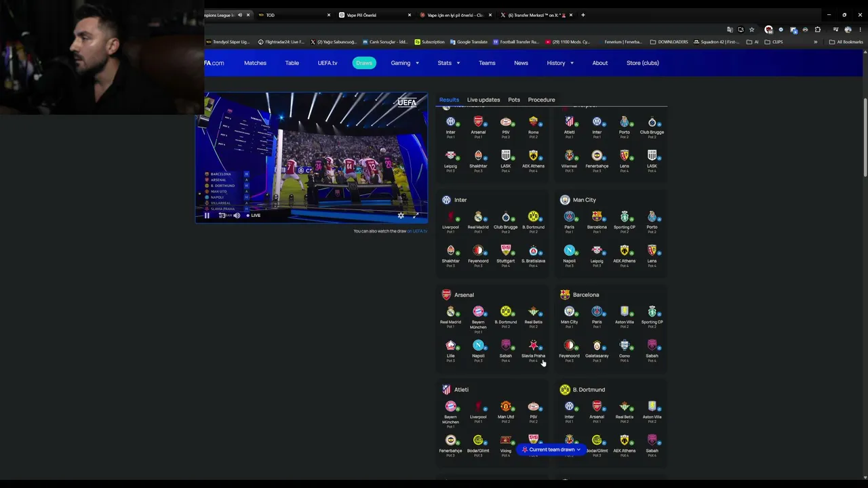Select Feyenoord crest in Inter's opponents
Screen dimensions: 868x488
click(x=478, y=251)
